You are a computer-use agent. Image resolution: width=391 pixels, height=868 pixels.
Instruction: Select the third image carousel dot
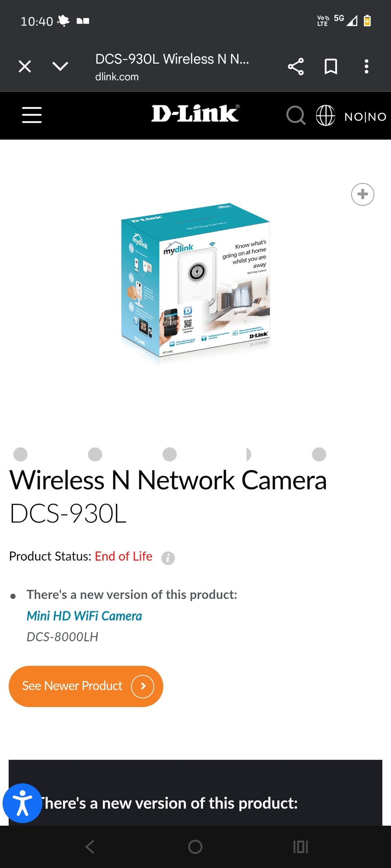pyautogui.click(x=169, y=454)
